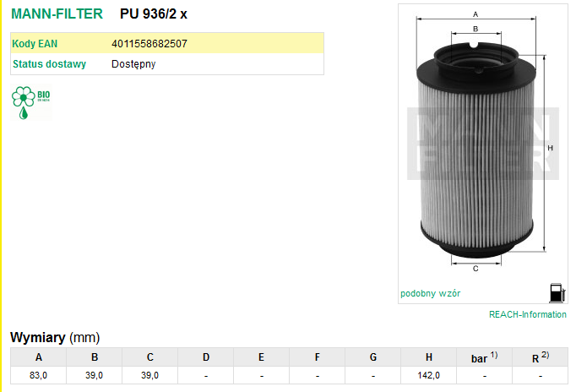Screen dimensions: 576x392
Task: Click column header F in dimensions table
Action: (x=317, y=357)
